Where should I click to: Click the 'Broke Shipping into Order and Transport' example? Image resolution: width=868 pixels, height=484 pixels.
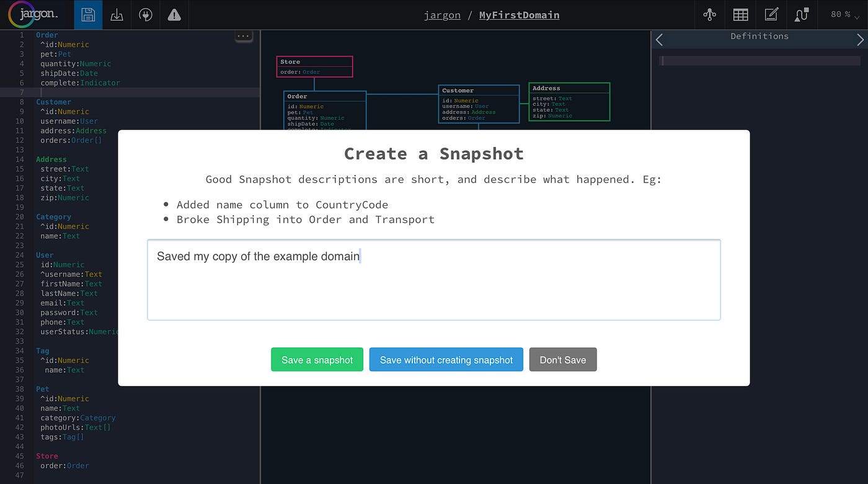click(306, 220)
